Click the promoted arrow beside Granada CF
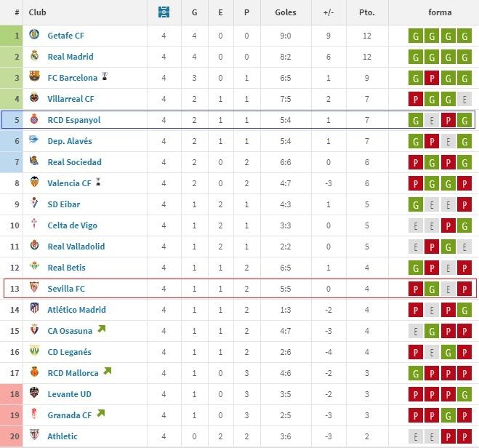The image size is (479, 448). pyautogui.click(x=100, y=415)
